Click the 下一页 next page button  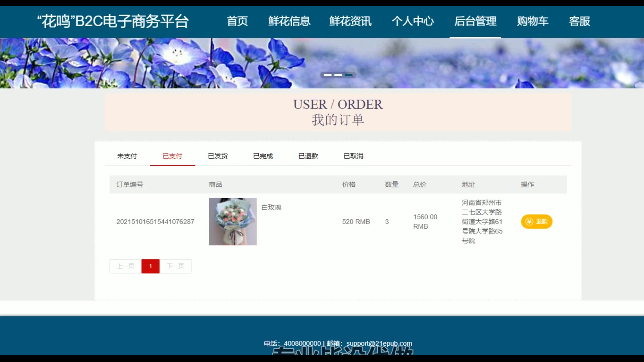[175, 266]
